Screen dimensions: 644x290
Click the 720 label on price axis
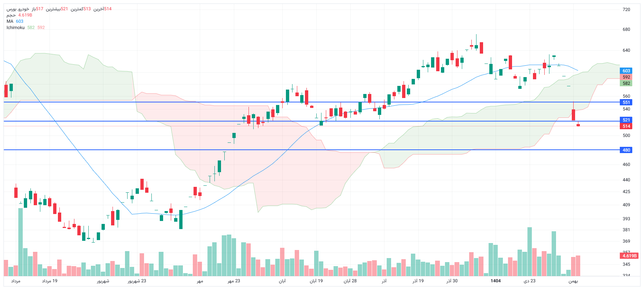click(626, 10)
